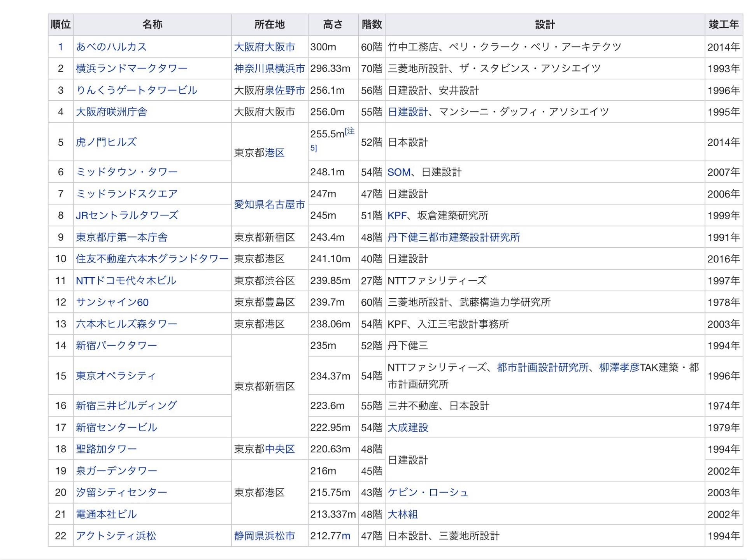
Task: Open 住友不動産六本木グランドタワー link
Action: click(x=152, y=259)
